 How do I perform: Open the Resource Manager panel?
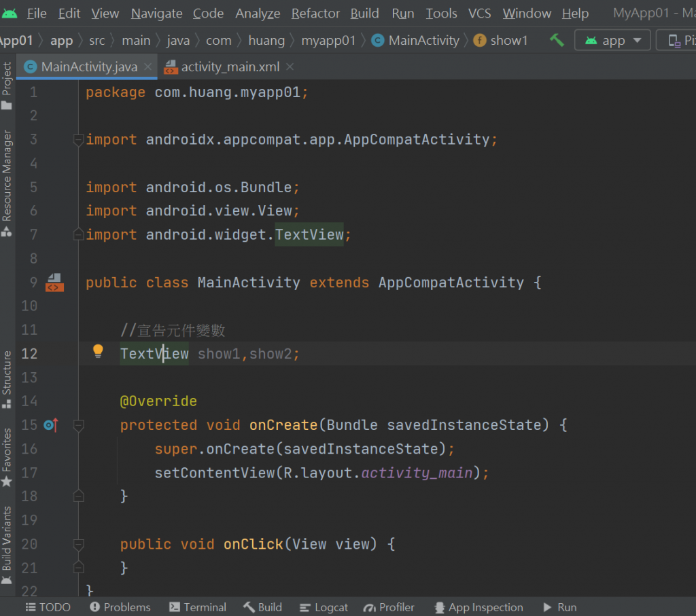(7, 183)
